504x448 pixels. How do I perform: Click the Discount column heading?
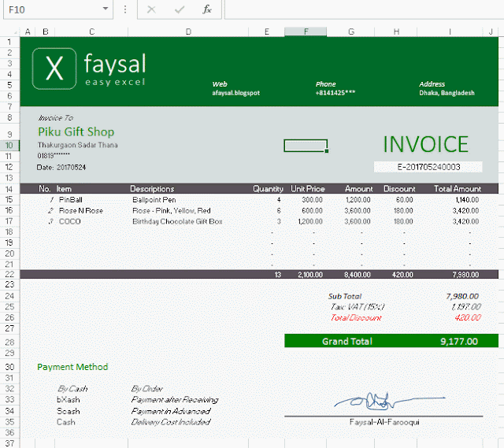click(399, 189)
